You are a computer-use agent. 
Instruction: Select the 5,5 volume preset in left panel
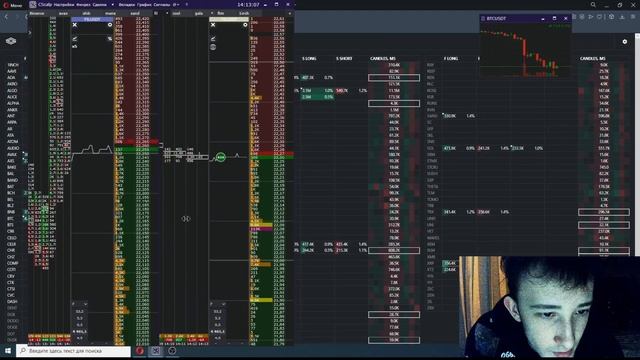point(80,318)
